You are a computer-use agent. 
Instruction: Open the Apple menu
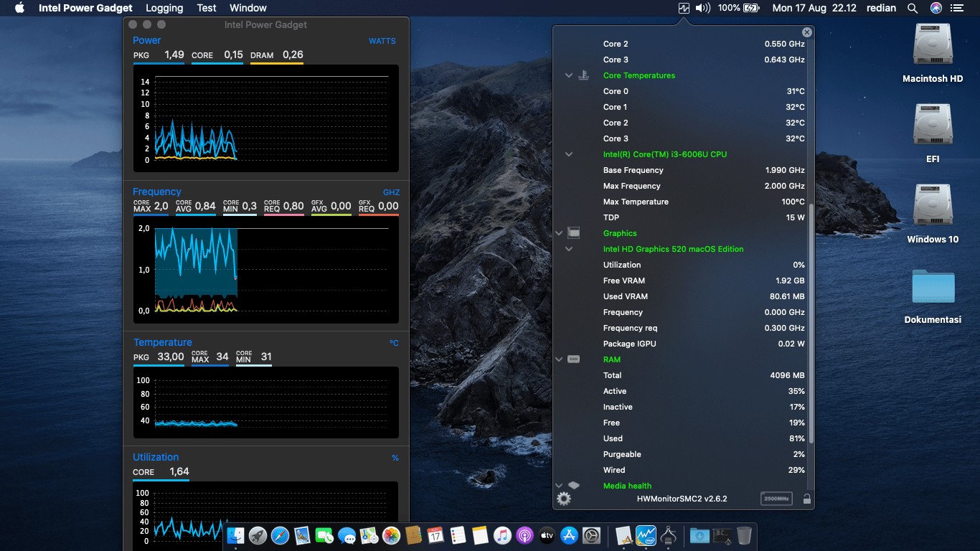point(19,8)
